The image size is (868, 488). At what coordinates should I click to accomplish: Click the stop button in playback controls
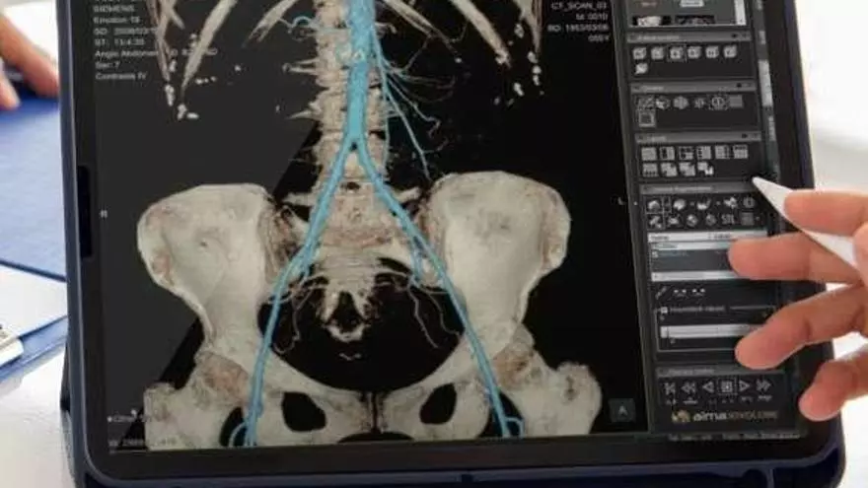[726, 387]
